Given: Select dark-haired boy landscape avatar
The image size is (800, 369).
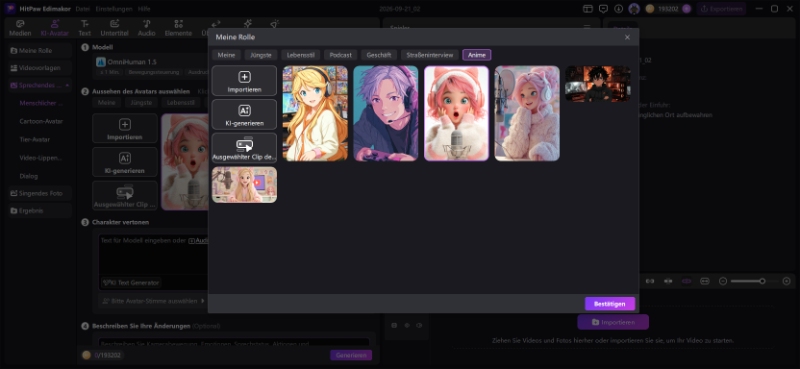Looking at the screenshot, I should 598,84.
